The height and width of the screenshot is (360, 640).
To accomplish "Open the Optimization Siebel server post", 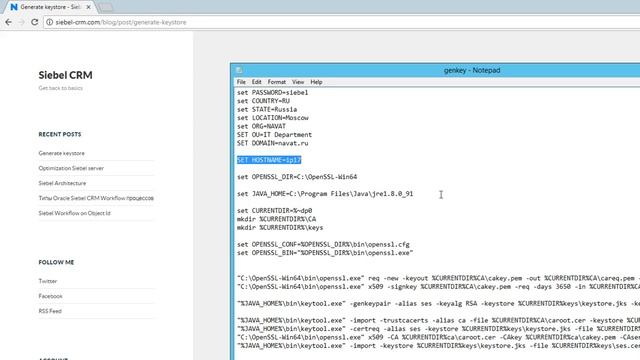I will [71, 168].
